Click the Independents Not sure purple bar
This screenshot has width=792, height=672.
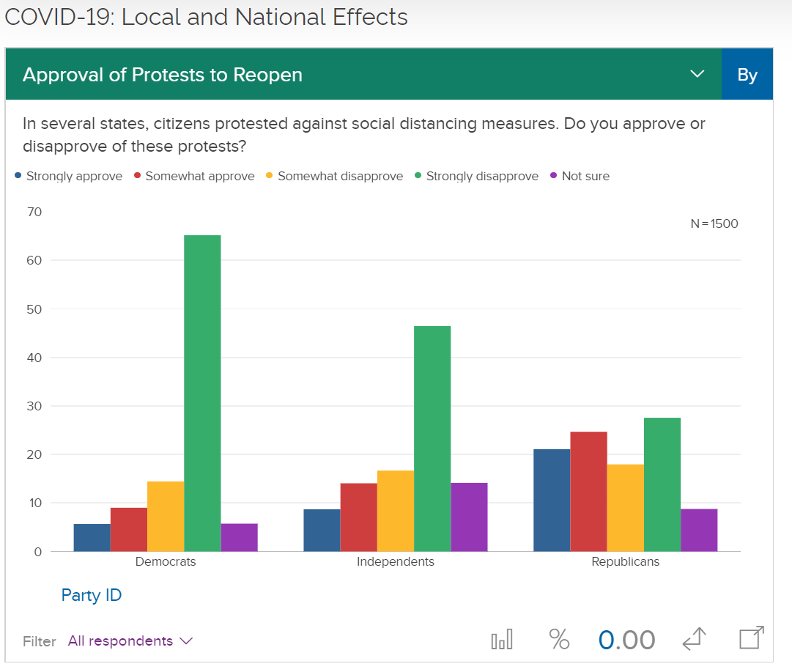(469, 517)
